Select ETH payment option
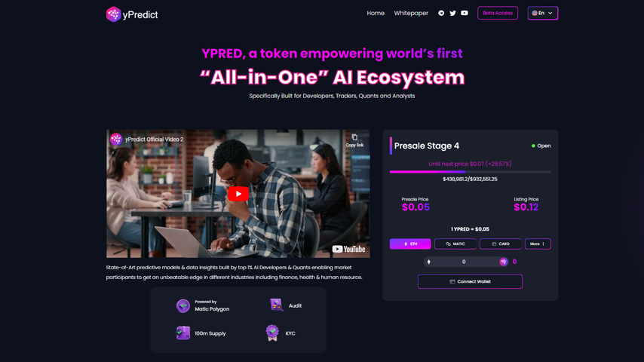Image resolution: width=644 pixels, height=362 pixels. 410,244
